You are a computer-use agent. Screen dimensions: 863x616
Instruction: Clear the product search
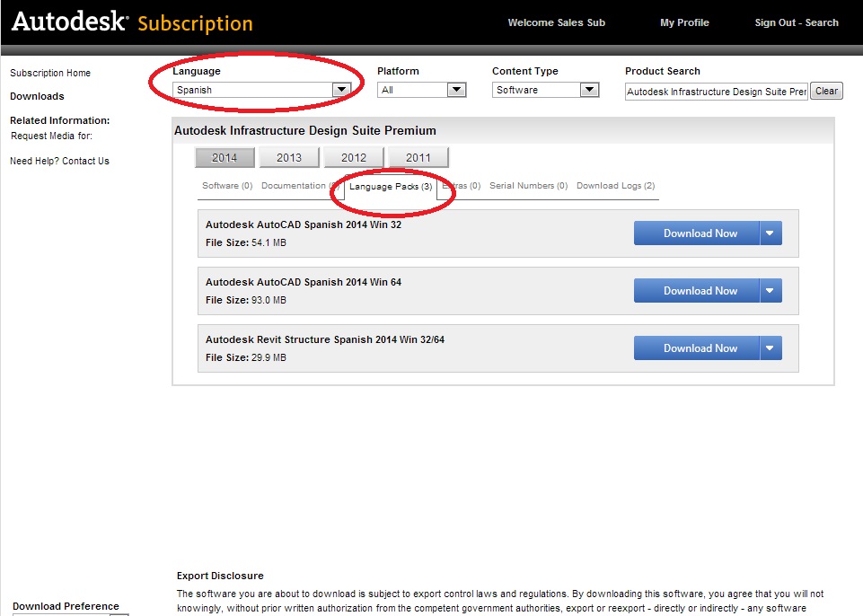tap(826, 91)
